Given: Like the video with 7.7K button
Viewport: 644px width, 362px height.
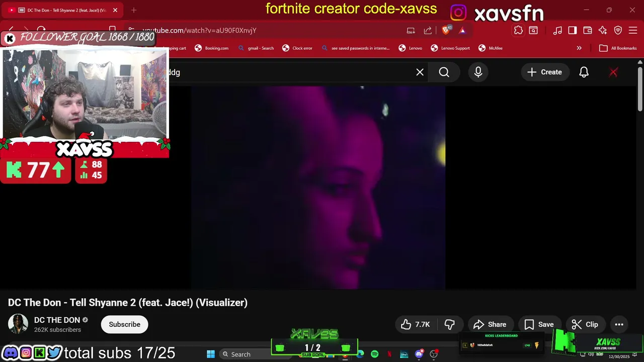Looking at the screenshot, I should coord(416,324).
